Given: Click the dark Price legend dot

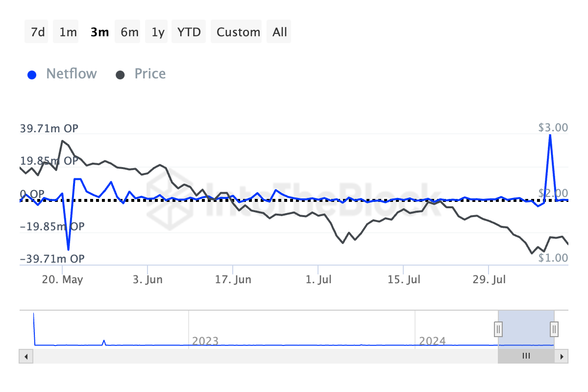Looking at the screenshot, I should (x=121, y=75).
